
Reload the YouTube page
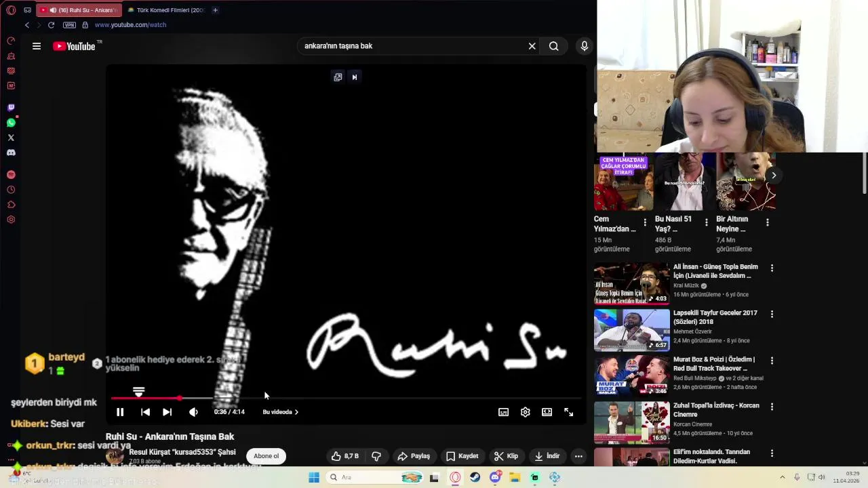[51, 25]
